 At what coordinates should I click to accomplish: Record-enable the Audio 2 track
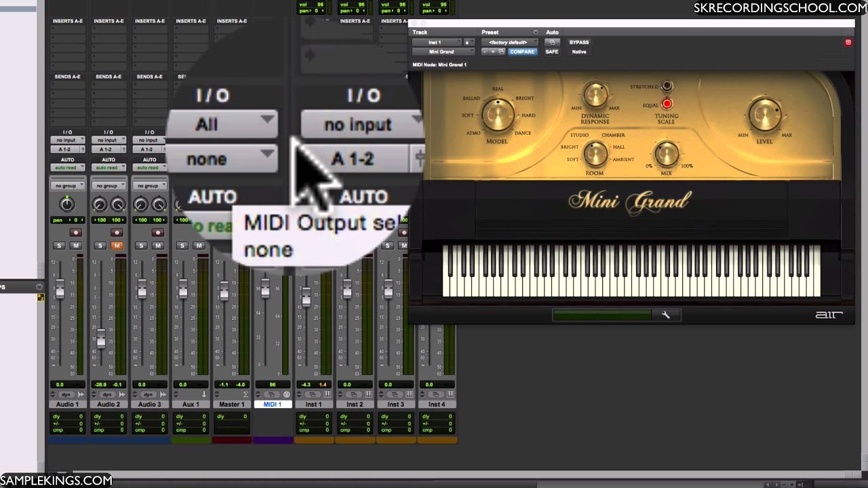[117, 232]
